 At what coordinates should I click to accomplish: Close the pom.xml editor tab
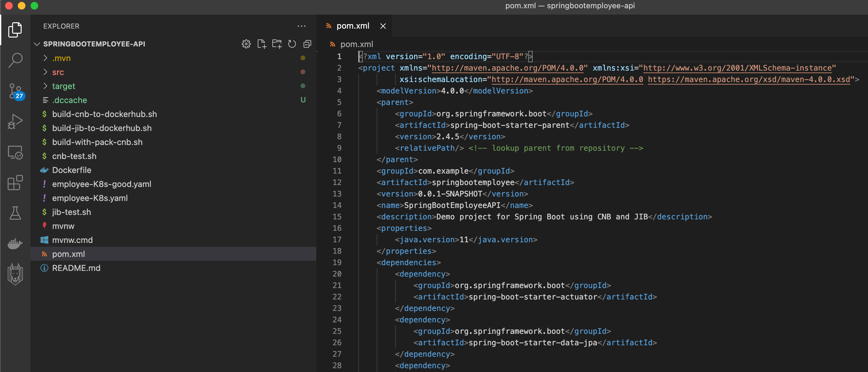pos(383,26)
